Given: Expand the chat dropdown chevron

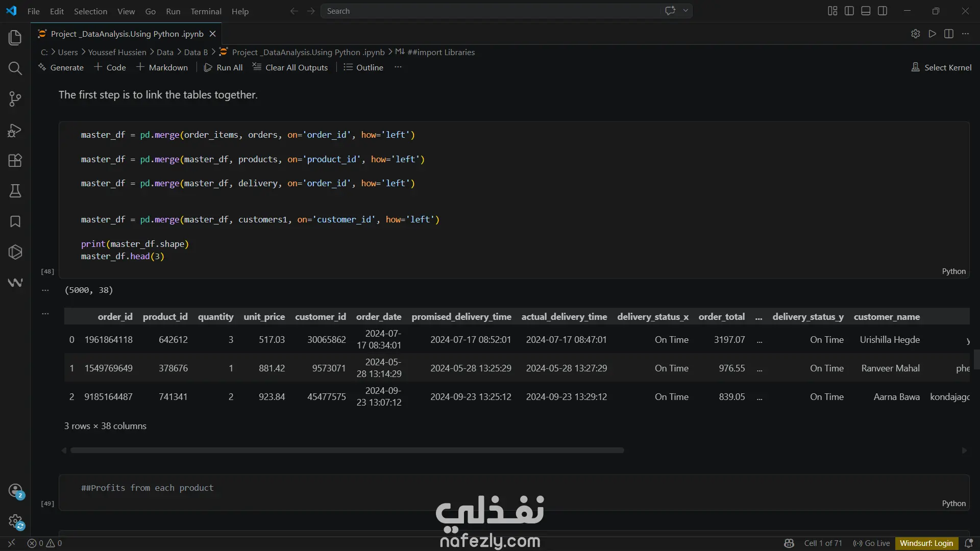Looking at the screenshot, I should tap(685, 11).
